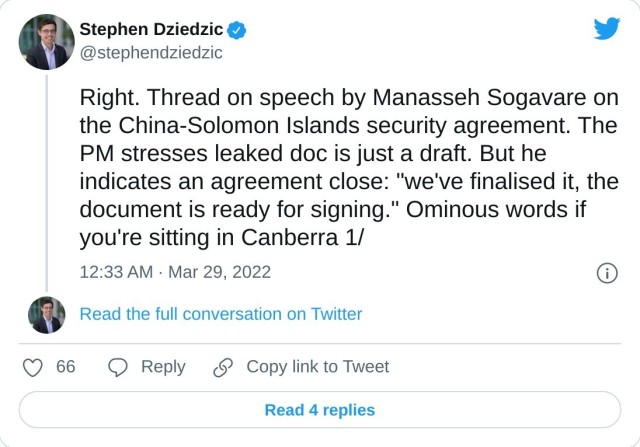Open the Stephen Dziedzic display name
The height and width of the screenshot is (447, 640).
151,30
